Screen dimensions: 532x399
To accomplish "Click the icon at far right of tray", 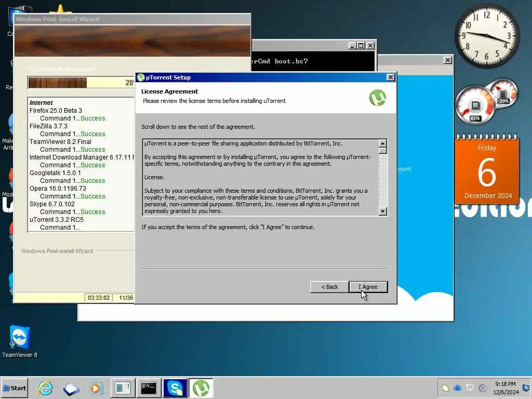I will tap(526, 388).
